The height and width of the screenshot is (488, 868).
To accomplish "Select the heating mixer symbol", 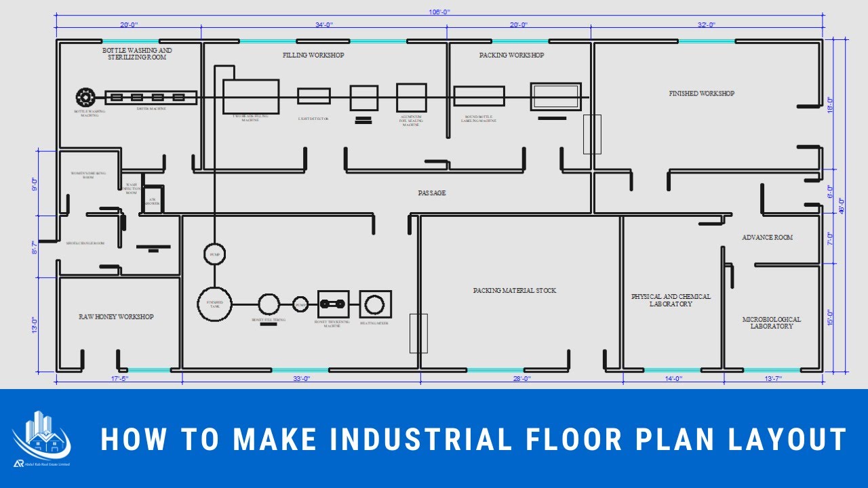I will 375,304.
